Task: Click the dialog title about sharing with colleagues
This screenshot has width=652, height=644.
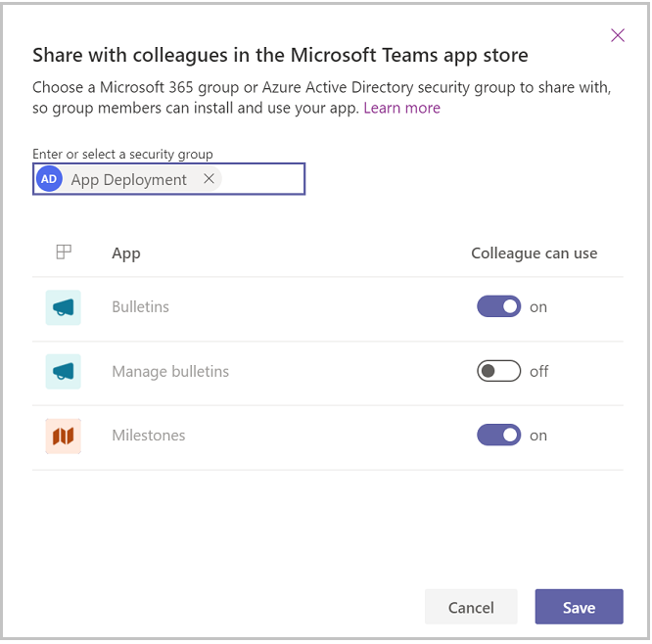Action: [x=280, y=55]
